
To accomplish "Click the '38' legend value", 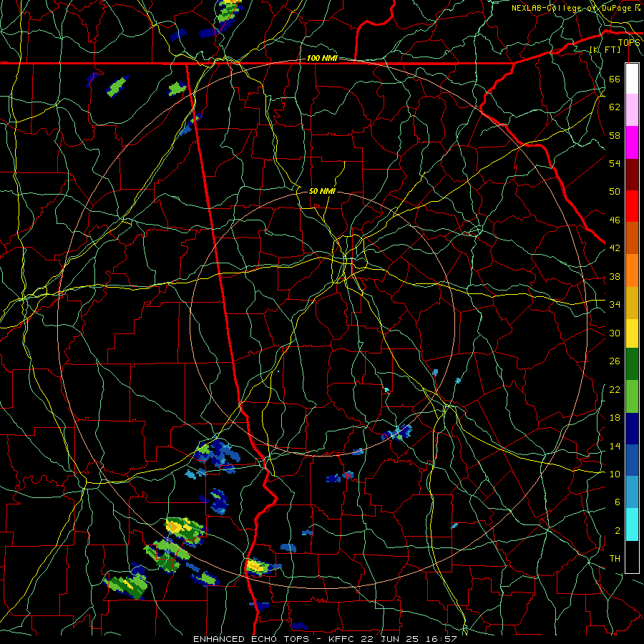I will (615, 276).
